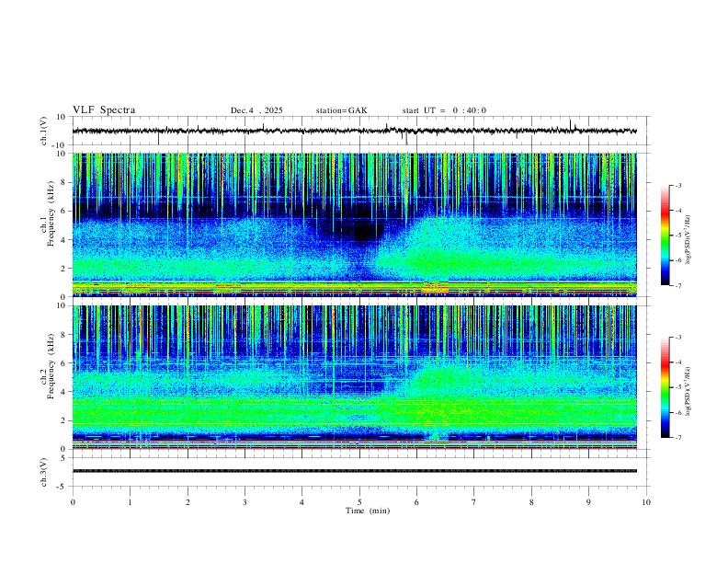Click the 'VLF Spectra' title text
This screenshot has width=728, height=563.
[104, 110]
